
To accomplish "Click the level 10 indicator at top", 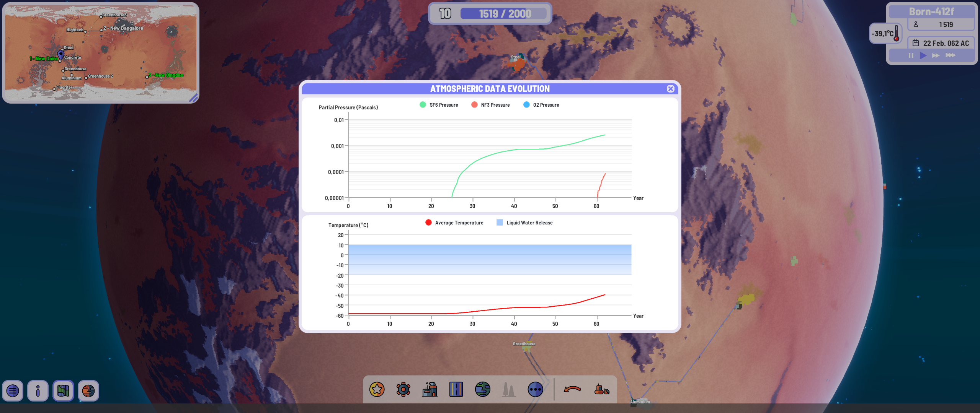I will click(445, 14).
